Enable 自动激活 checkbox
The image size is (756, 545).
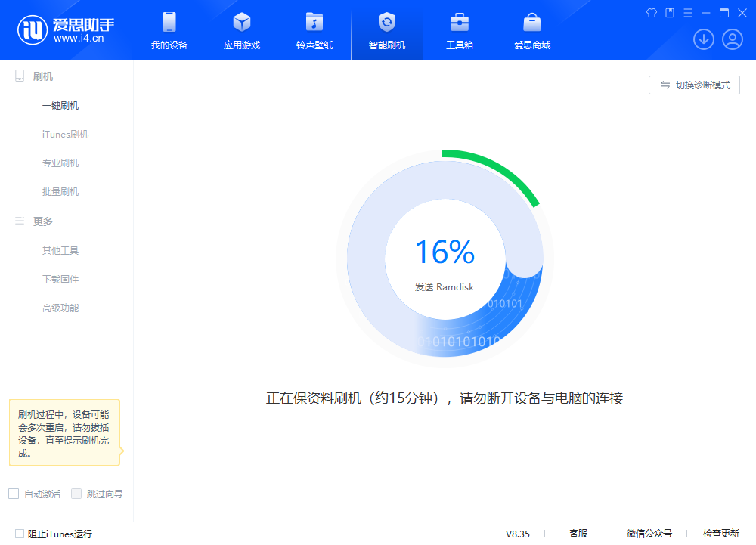13,493
